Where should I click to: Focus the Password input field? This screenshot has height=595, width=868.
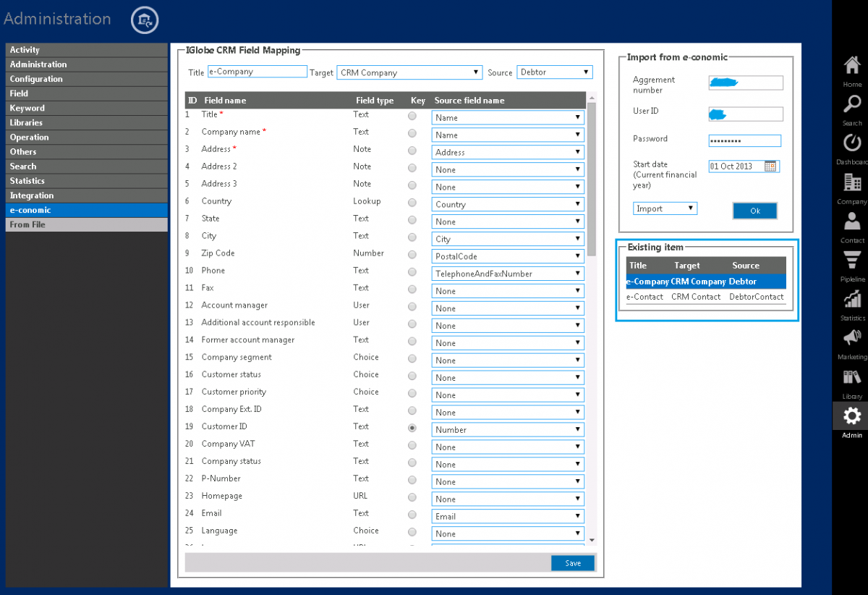point(745,140)
